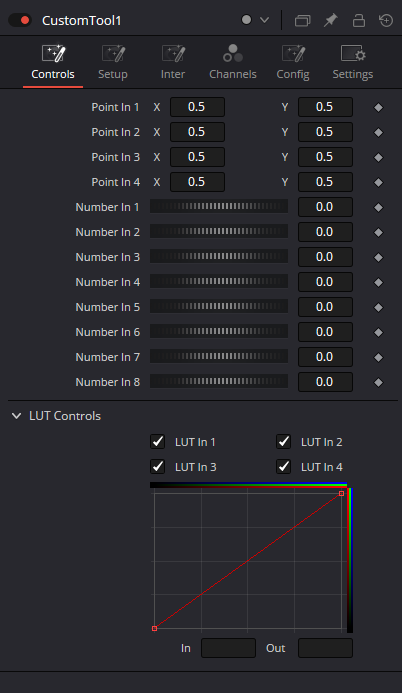Click Point In 4 Y value field
This screenshot has height=693, width=402.
pos(326,182)
